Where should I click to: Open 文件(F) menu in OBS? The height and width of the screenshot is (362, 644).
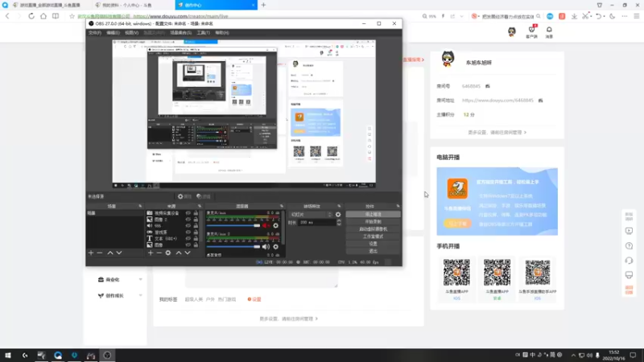[x=94, y=33]
